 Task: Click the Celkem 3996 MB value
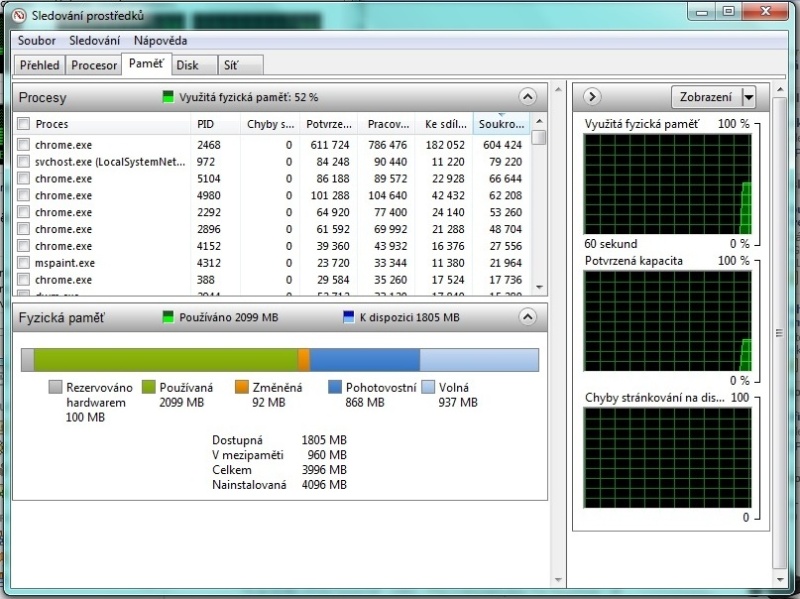(324, 470)
